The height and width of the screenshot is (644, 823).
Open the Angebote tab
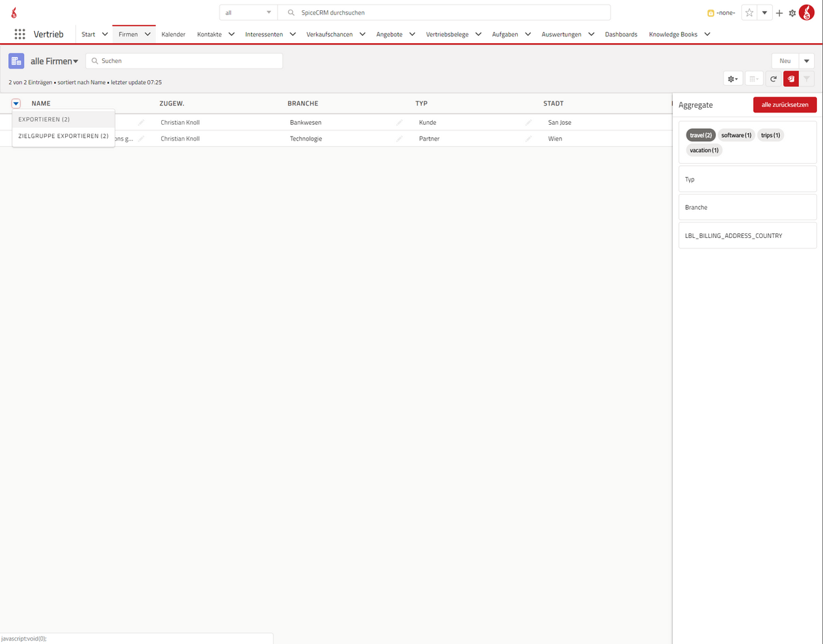tap(390, 34)
